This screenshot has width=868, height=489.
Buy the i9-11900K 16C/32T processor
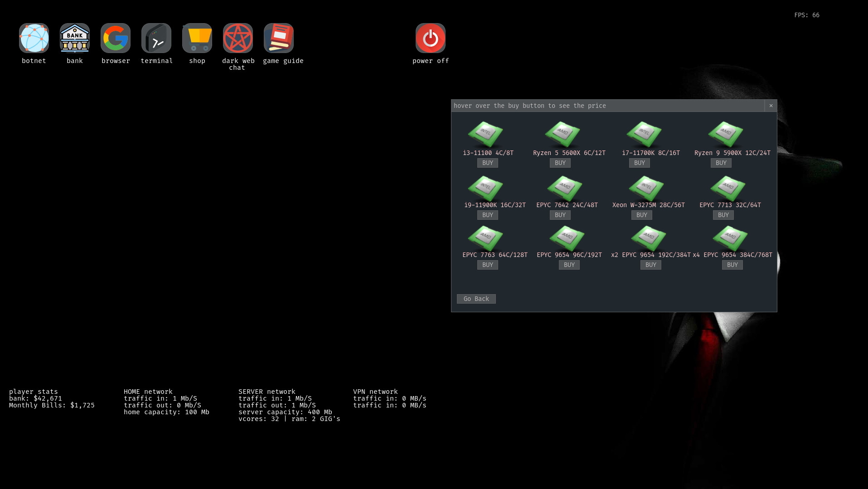[487, 215]
